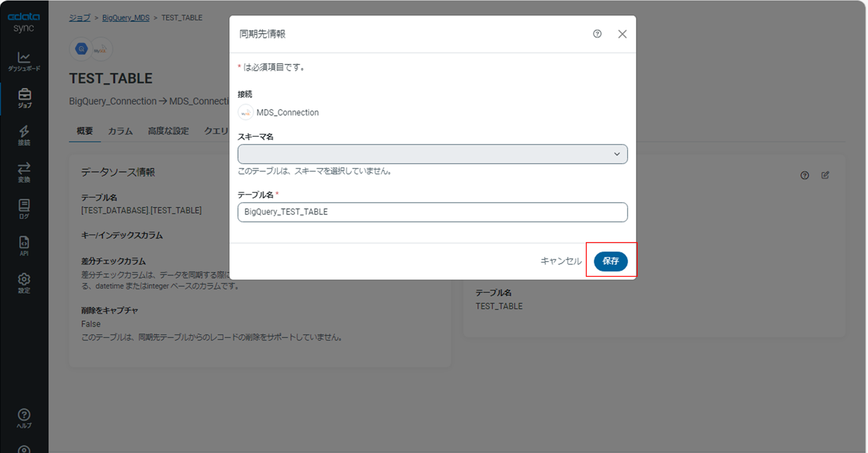Click the MDS_Connection connection name
The height and width of the screenshot is (453, 868).
(x=288, y=112)
